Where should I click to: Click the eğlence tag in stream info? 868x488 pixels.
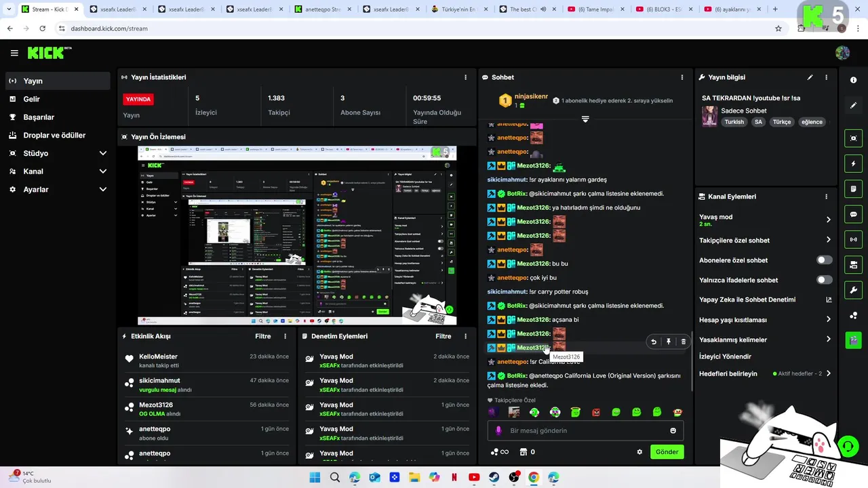(812, 122)
